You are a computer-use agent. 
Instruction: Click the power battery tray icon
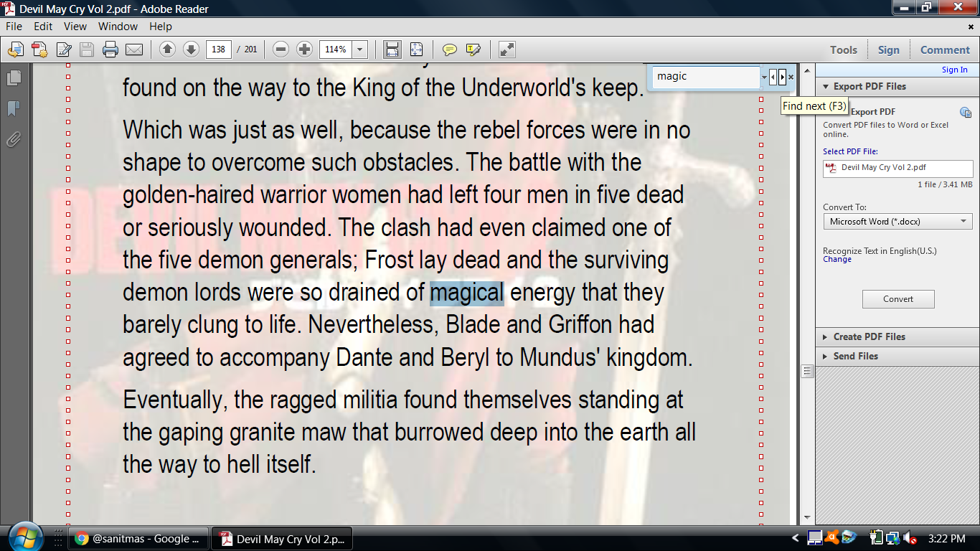point(876,538)
